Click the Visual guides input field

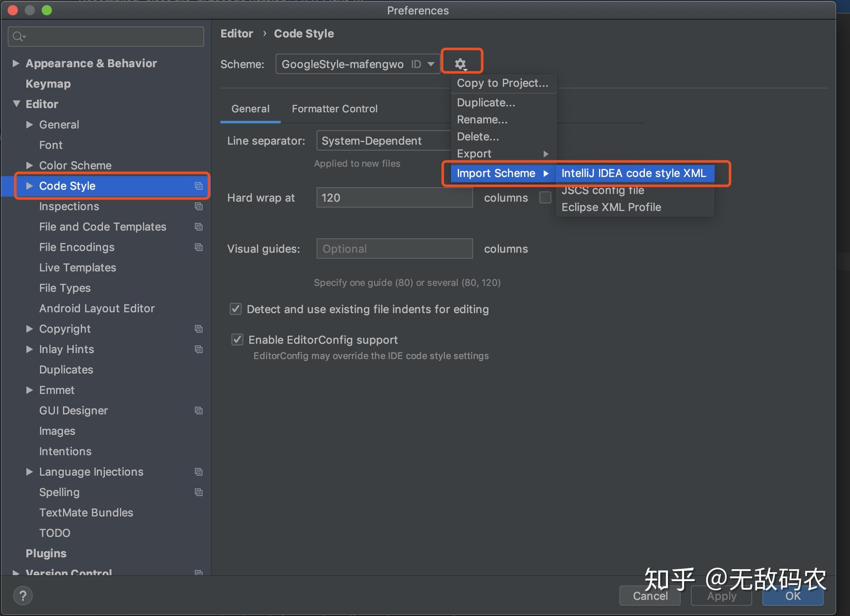394,249
